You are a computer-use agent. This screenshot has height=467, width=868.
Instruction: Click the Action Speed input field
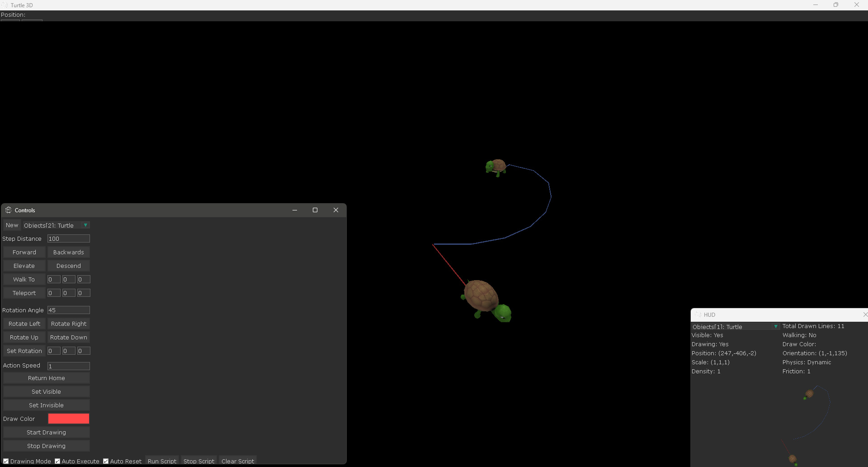[x=69, y=366]
